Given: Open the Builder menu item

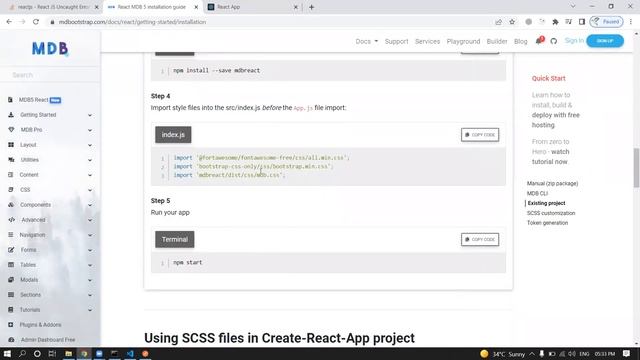Looking at the screenshot, I should click(497, 41).
